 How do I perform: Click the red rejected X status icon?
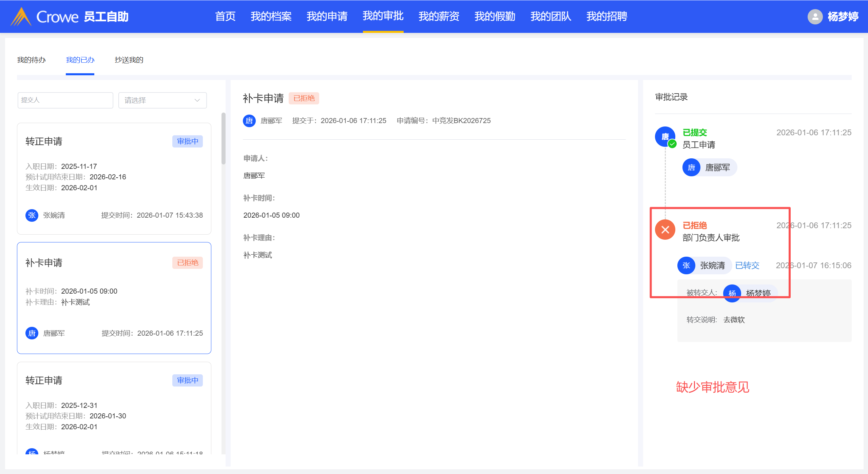(665, 230)
